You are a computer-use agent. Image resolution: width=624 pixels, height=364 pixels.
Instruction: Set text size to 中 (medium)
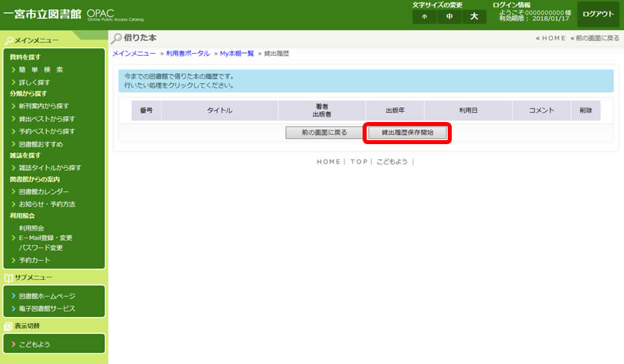pos(449,17)
